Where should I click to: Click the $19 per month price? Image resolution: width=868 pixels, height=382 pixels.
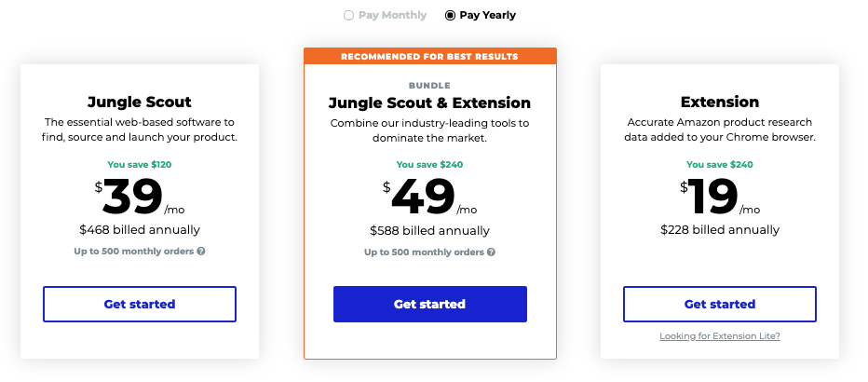[x=720, y=198]
